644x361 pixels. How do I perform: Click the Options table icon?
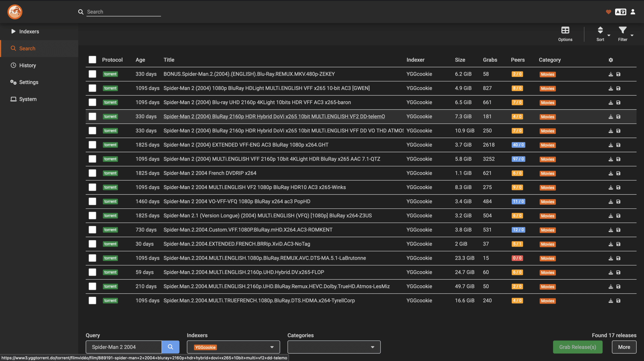(x=565, y=34)
